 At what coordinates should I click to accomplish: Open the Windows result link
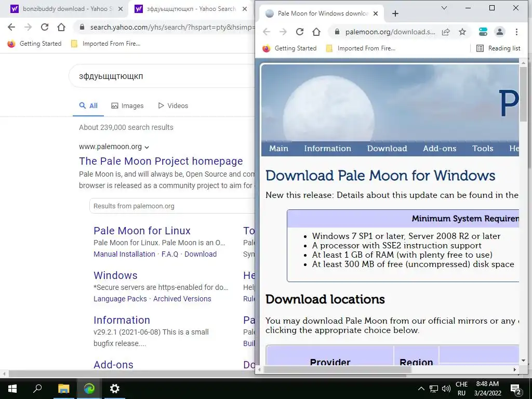115,275
